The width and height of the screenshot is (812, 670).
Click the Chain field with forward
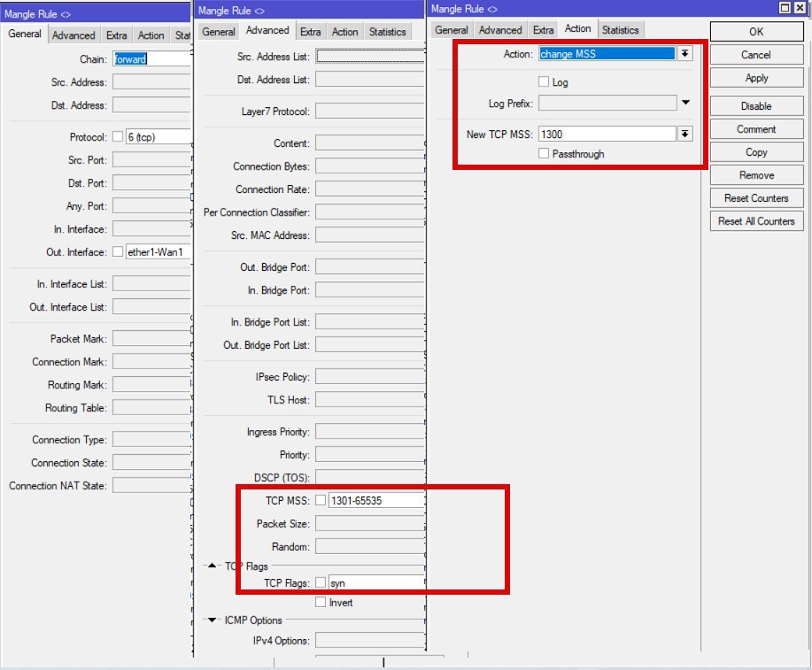pos(151,58)
